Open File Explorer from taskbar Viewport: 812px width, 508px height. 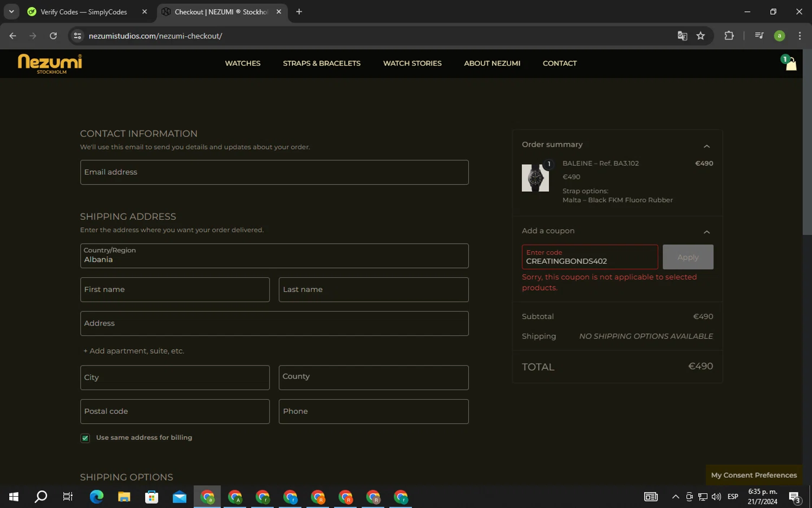coord(124,497)
